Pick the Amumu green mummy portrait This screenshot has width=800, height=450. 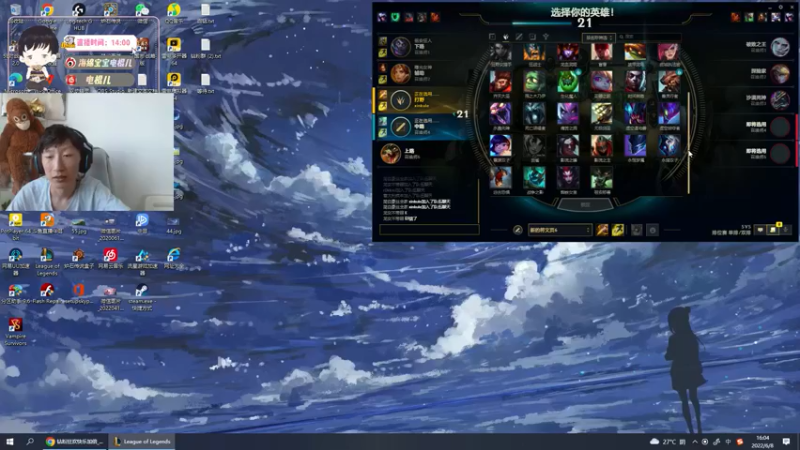(x=534, y=83)
